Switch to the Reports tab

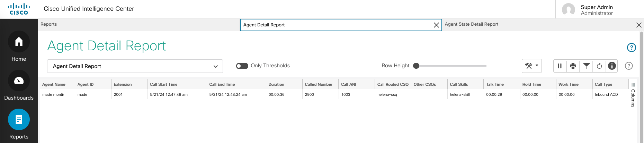click(x=49, y=24)
